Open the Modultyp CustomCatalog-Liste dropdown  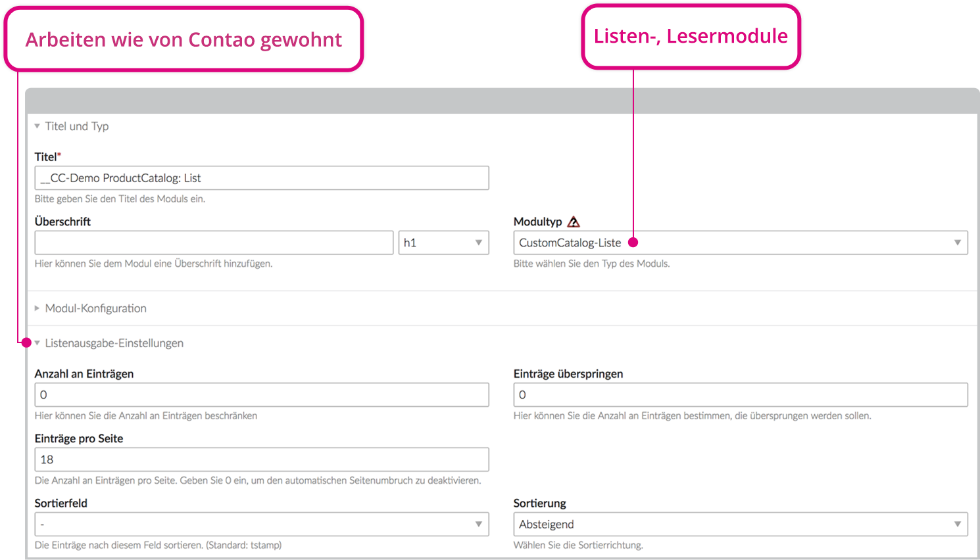741,243
